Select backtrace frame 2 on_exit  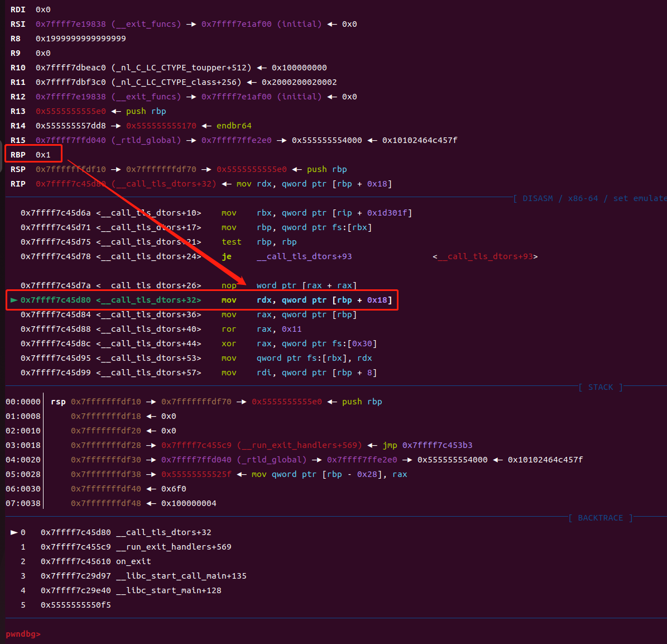click(86, 561)
